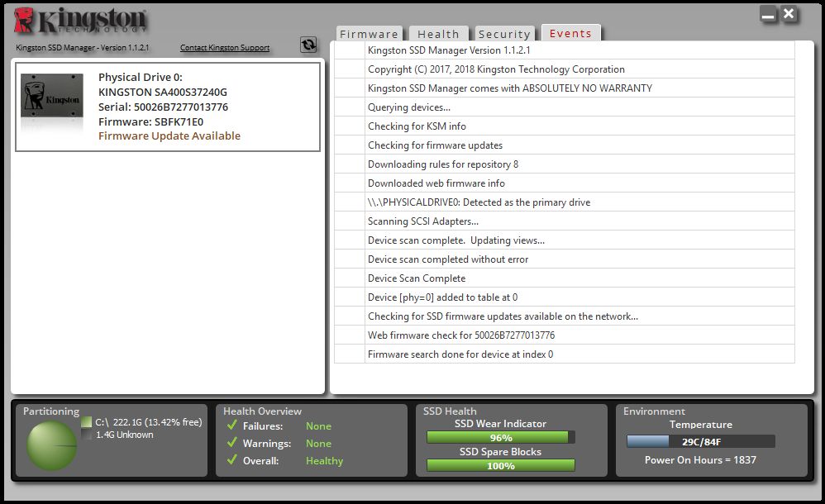Click the 'ABSOLUTELY NO WARRANTY' event row
The height and width of the screenshot is (504, 825).
tap(564, 88)
